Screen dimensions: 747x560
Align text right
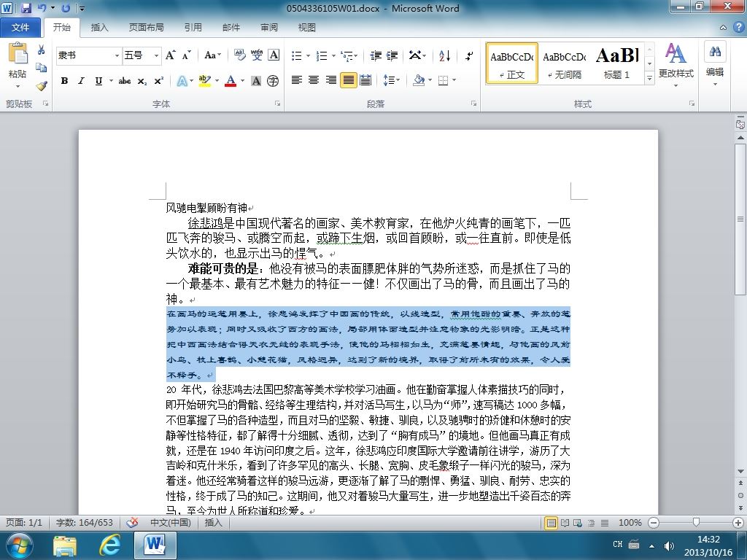point(331,80)
